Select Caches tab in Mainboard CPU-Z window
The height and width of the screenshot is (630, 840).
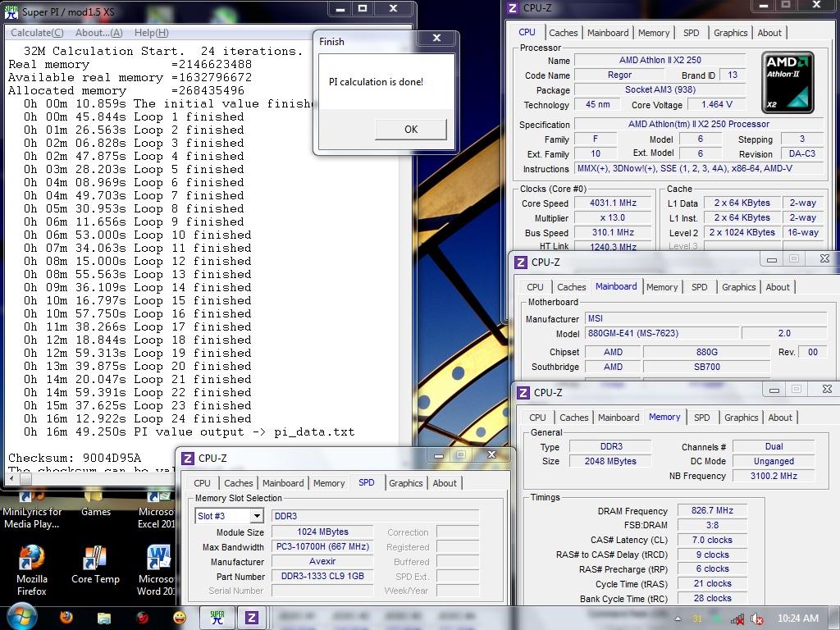[x=571, y=287]
